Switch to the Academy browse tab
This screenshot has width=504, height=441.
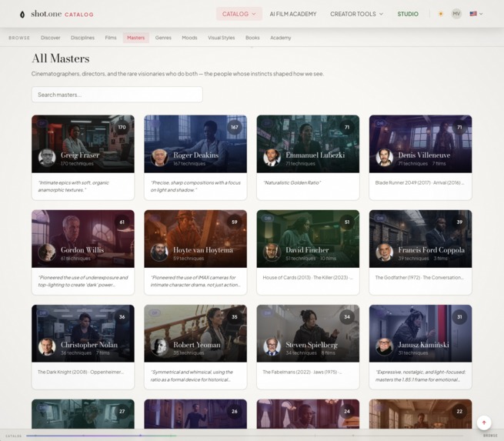point(280,38)
